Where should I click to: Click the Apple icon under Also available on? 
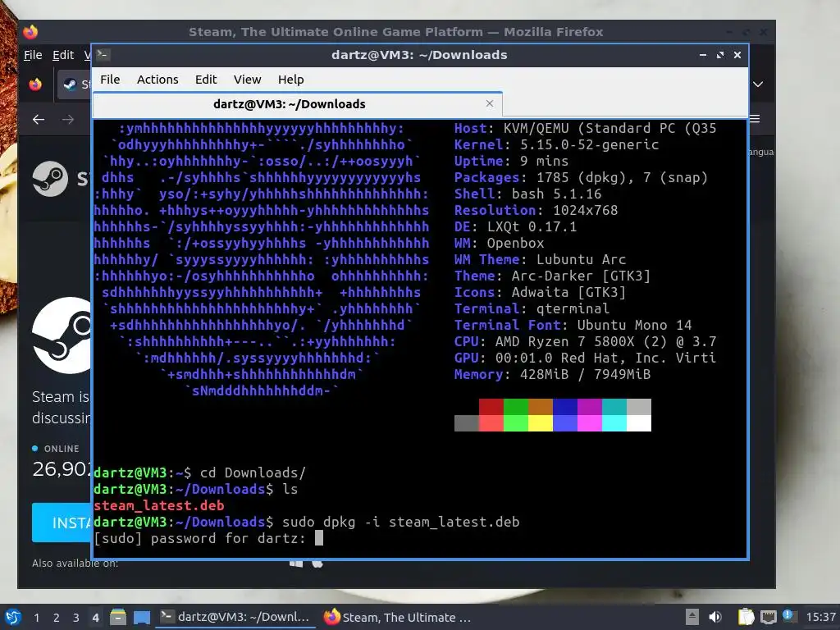pos(317,563)
